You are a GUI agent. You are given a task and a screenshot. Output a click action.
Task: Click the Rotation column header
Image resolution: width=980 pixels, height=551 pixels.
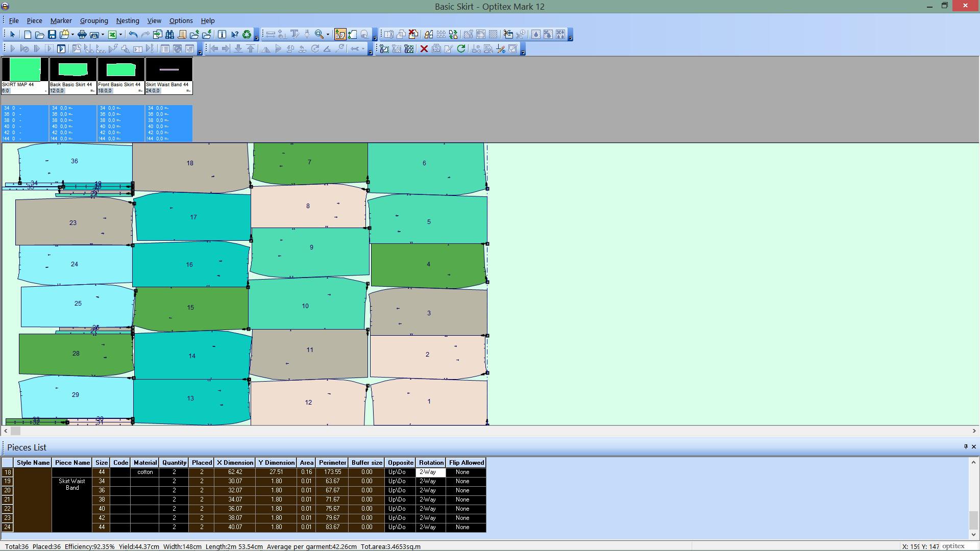[x=431, y=463]
